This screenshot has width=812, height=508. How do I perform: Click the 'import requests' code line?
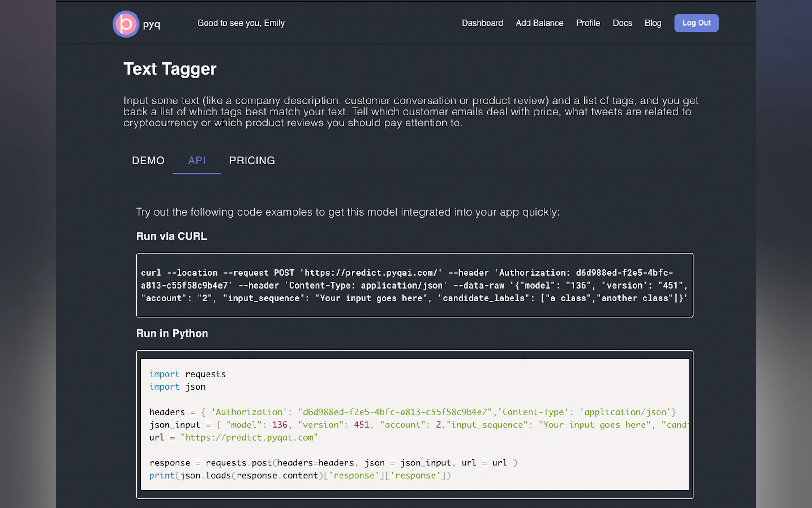coord(187,374)
